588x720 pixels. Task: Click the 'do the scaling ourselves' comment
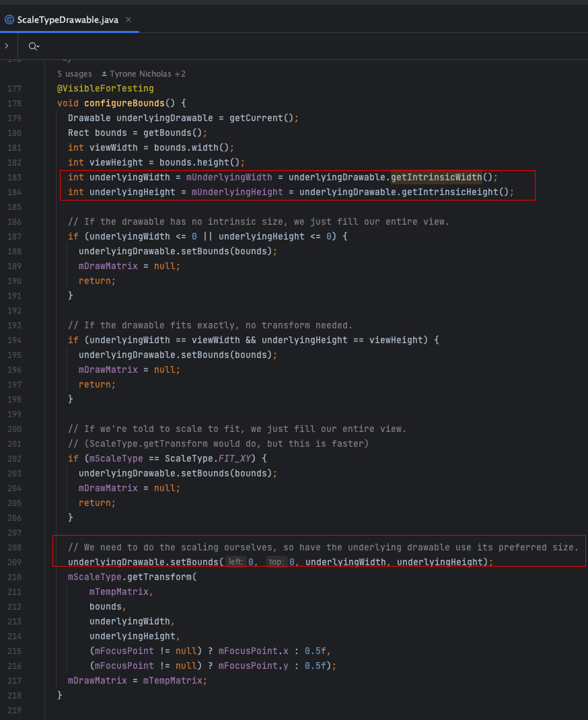coord(323,547)
